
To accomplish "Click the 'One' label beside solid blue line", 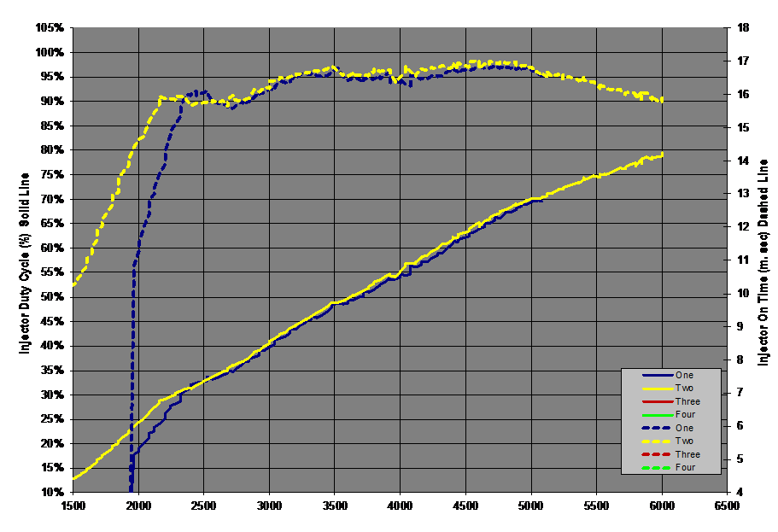I will tap(684, 375).
